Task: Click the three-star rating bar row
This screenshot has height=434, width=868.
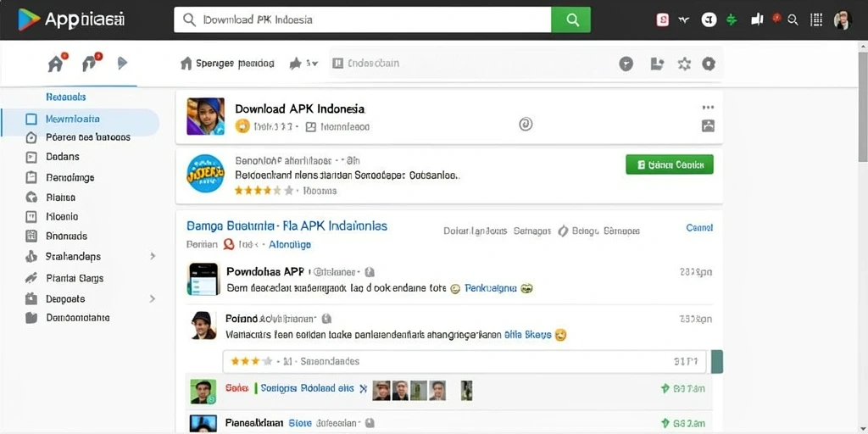Action: [464, 361]
